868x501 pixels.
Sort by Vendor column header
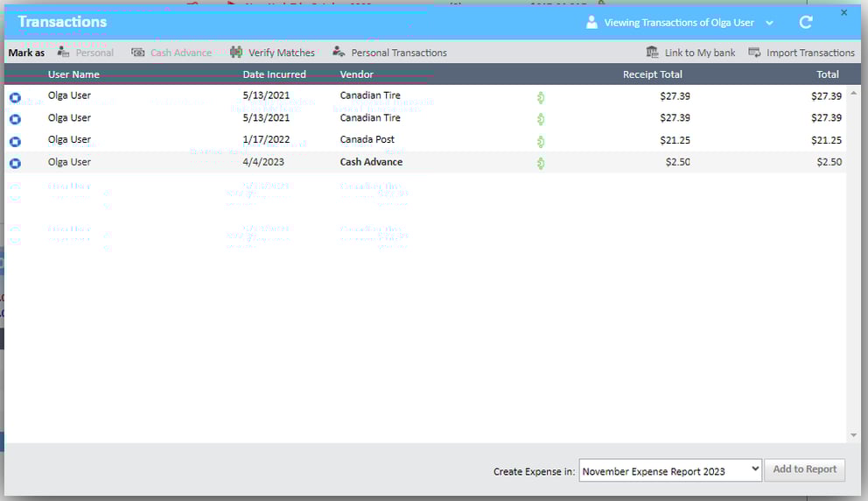click(356, 74)
